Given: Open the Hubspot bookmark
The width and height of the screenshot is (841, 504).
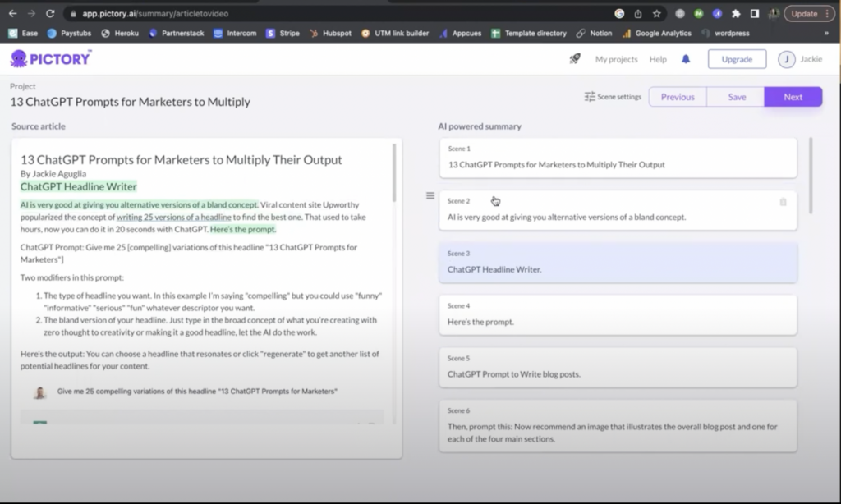Looking at the screenshot, I should coord(330,33).
